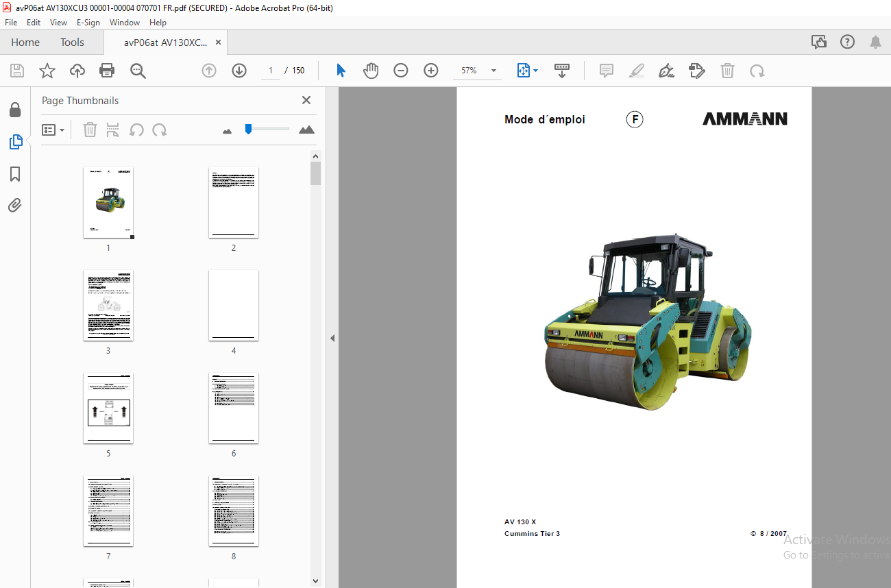Click the trash icon in the main toolbar
Viewport: 891px width, 588px height.
[727, 71]
